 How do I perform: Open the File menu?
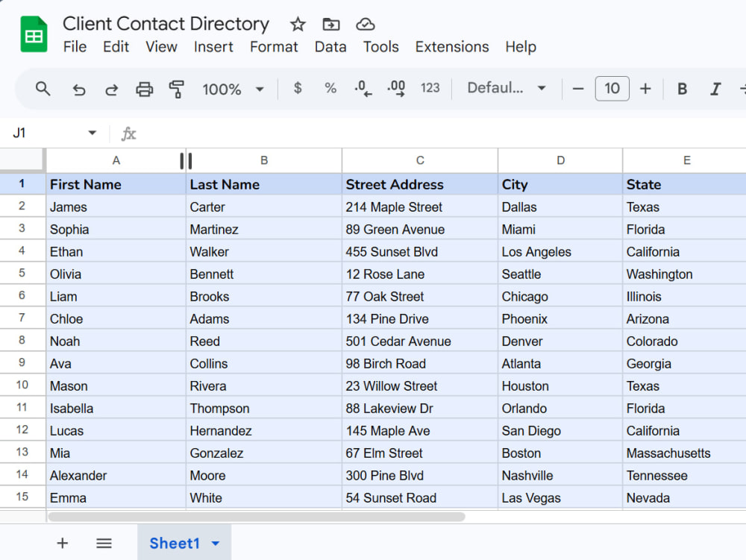[75, 46]
